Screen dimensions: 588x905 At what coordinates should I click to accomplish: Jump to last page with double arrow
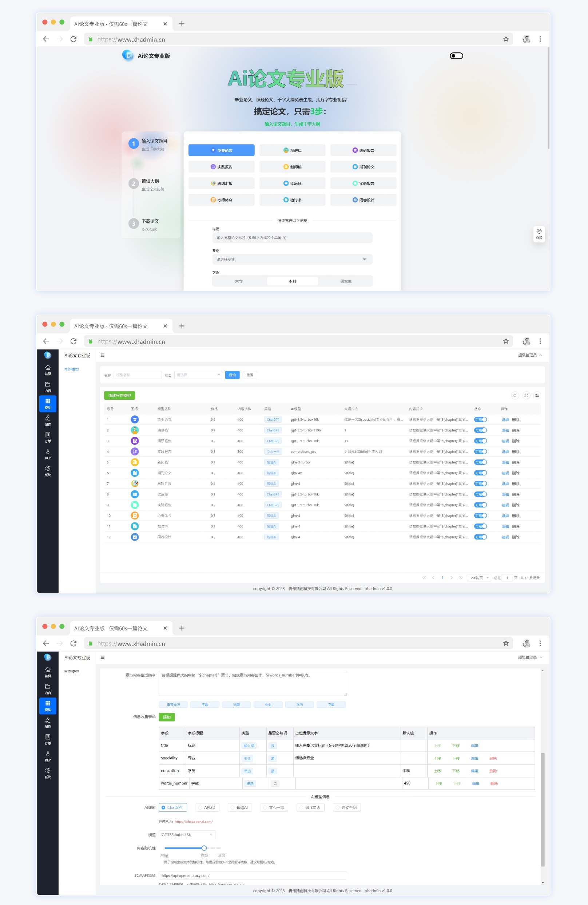click(461, 578)
